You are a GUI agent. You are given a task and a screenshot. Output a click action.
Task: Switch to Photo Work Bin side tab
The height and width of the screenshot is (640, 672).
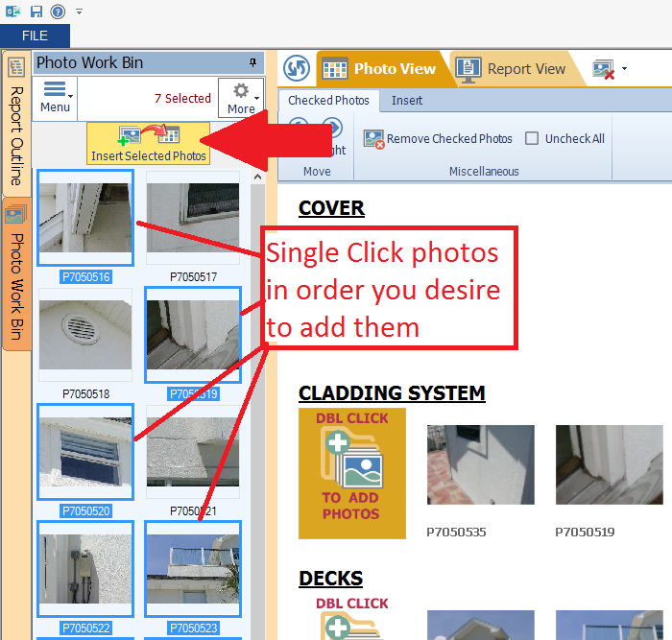pyautogui.click(x=16, y=274)
